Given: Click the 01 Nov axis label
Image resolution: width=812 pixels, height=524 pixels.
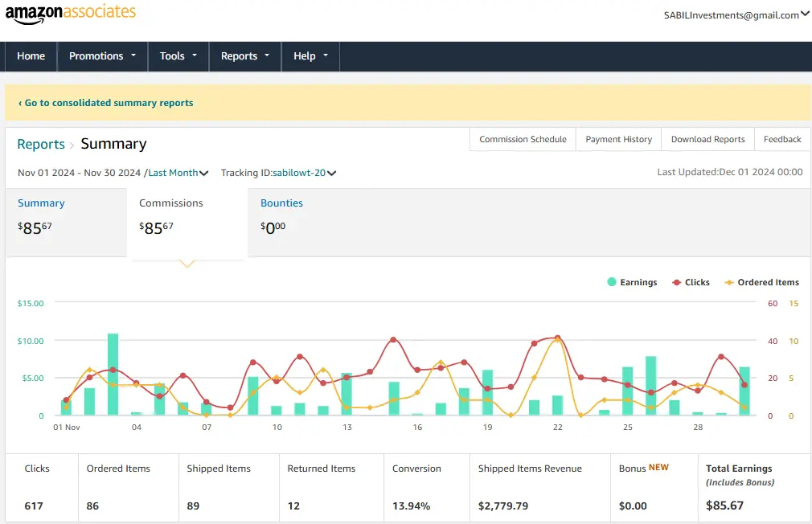Looking at the screenshot, I should [67, 428].
